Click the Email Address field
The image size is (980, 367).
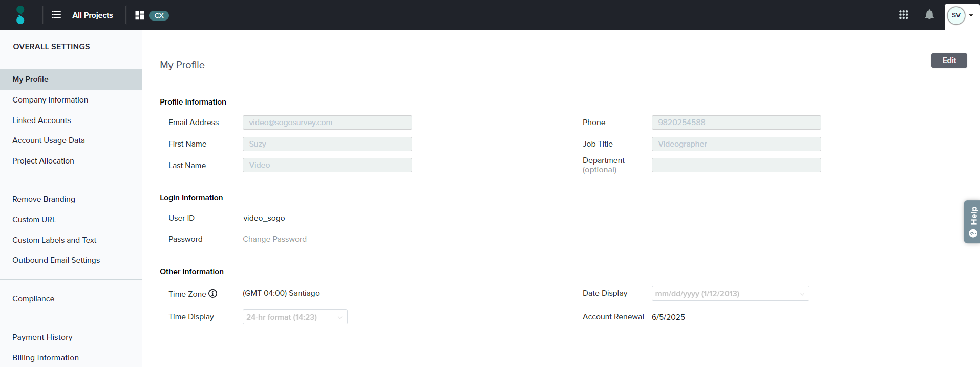327,123
